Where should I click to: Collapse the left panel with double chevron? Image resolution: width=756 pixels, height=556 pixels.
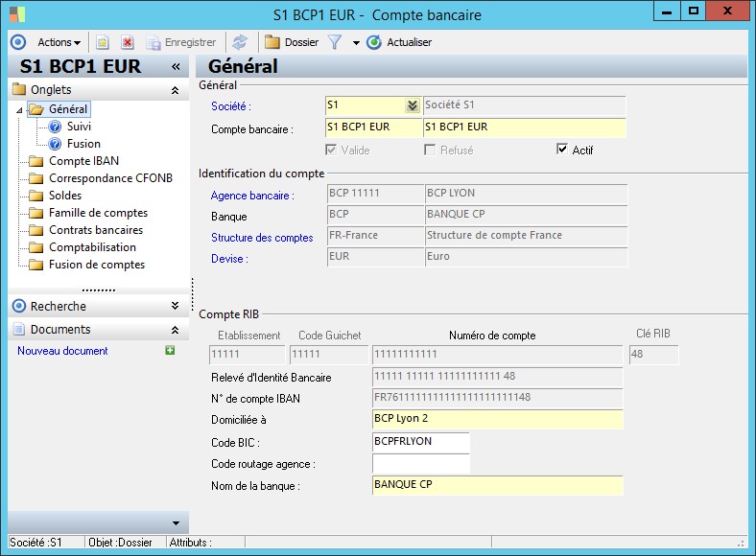click(x=176, y=66)
